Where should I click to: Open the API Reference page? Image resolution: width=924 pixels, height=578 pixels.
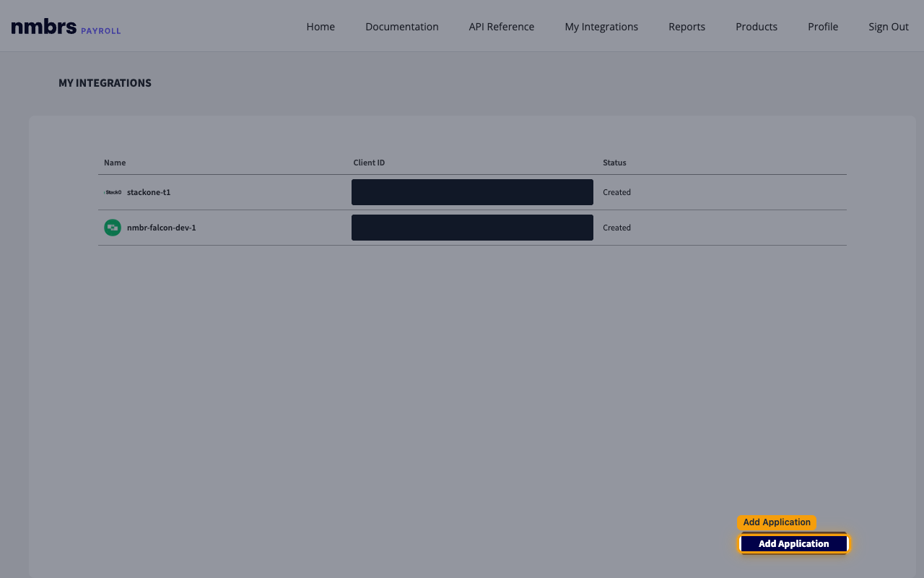pyautogui.click(x=502, y=27)
